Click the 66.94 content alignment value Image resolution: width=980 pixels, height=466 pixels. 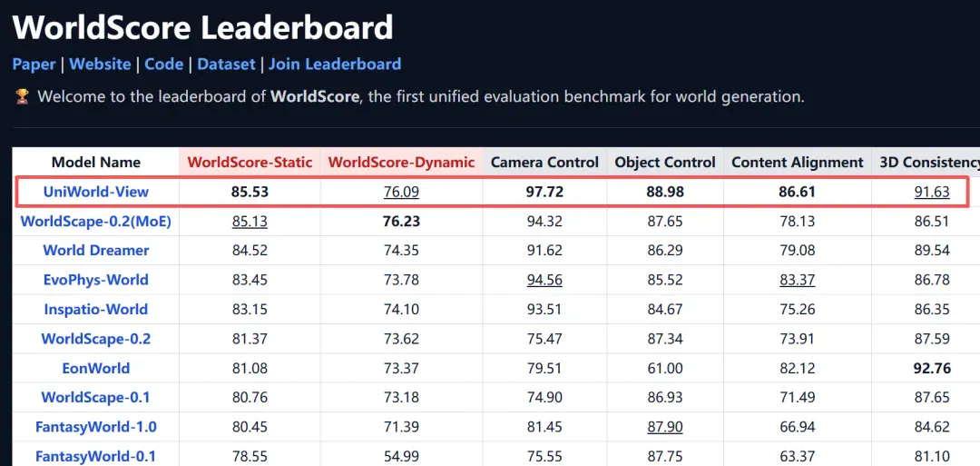(797, 427)
